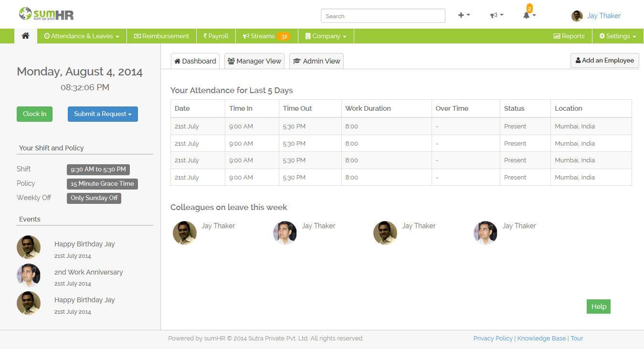Switch to the Dashboard tab
Viewport: 644px width, 349px height.
[x=195, y=61]
